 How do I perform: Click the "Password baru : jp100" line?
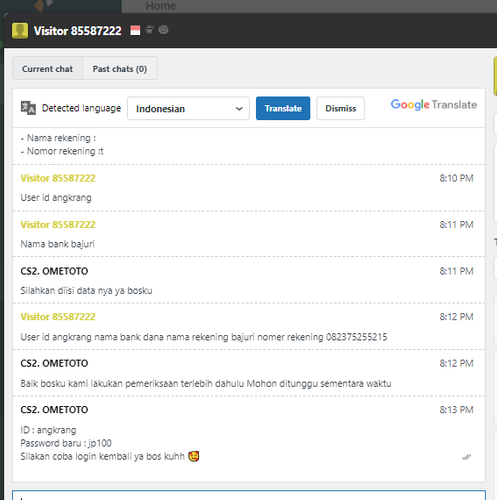tap(66, 443)
